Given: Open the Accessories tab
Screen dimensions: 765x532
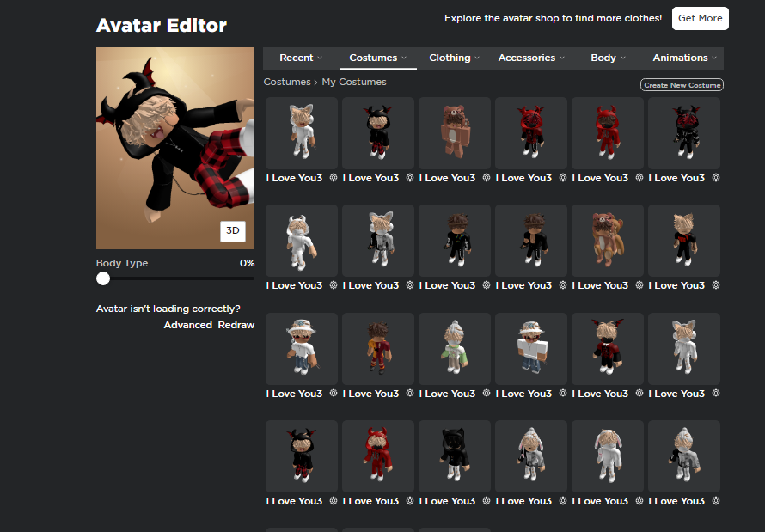Looking at the screenshot, I should [x=531, y=58].
